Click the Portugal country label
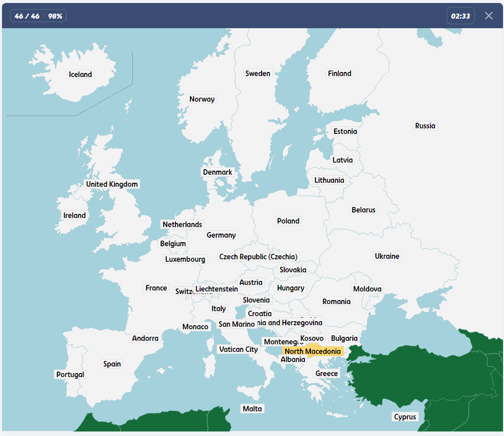Viewport: 504px width, 436px height. [70, 375]
